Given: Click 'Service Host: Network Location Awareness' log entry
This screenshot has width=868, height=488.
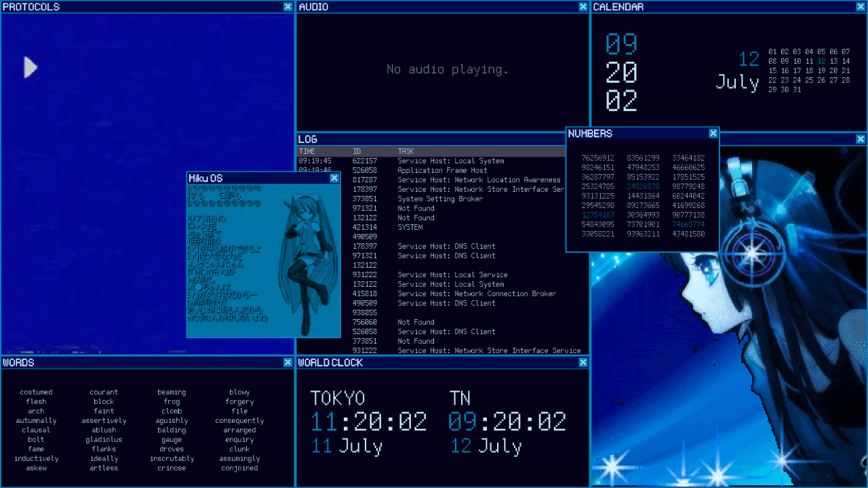Looking at the screenshot, I should coord(479,180).
